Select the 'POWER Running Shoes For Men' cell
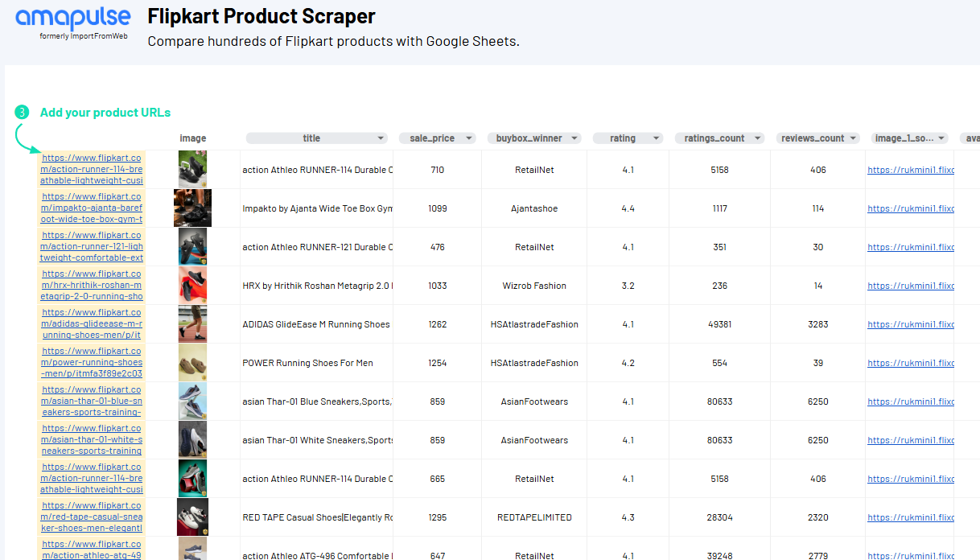980x560 pixels. pos(317,363)
